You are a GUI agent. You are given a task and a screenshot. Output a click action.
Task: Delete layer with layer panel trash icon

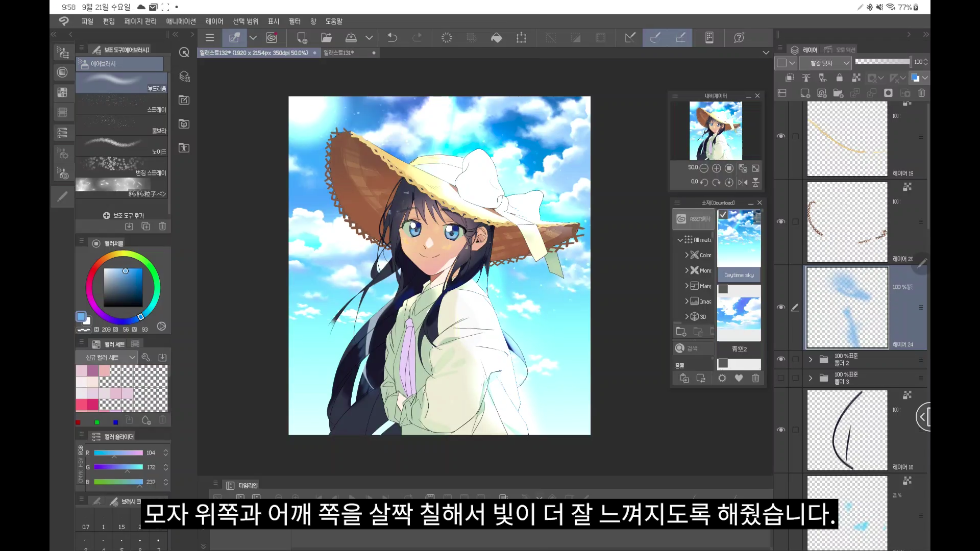(921, 93)
